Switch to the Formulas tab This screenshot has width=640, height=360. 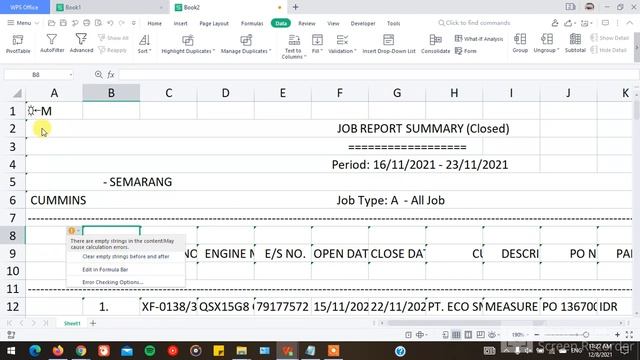coord(252,23)
